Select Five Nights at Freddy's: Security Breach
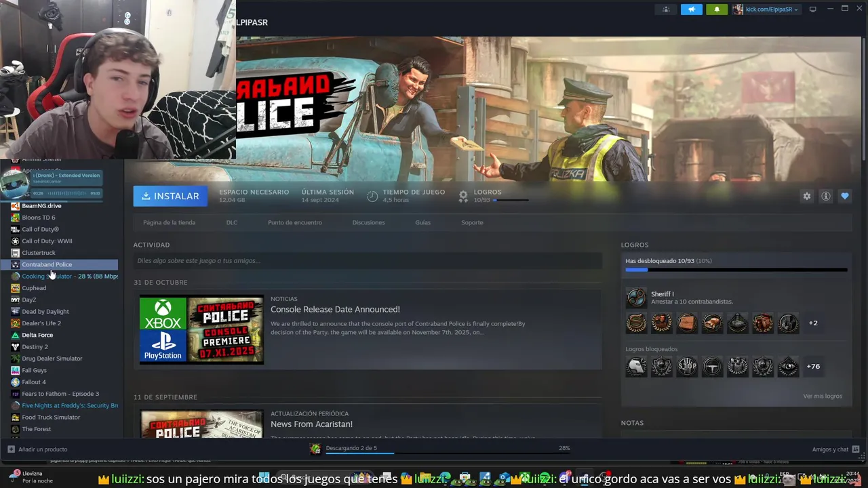The image size is (868, 488). [64, 405]
